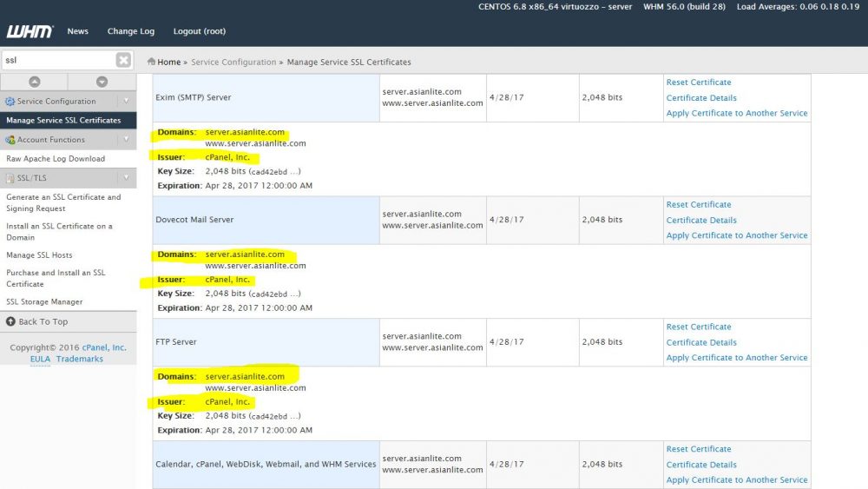Reset Certificate for Calendar, cPanel, WebDisk services
Screen dimensions: 868x489
[699, 449]
